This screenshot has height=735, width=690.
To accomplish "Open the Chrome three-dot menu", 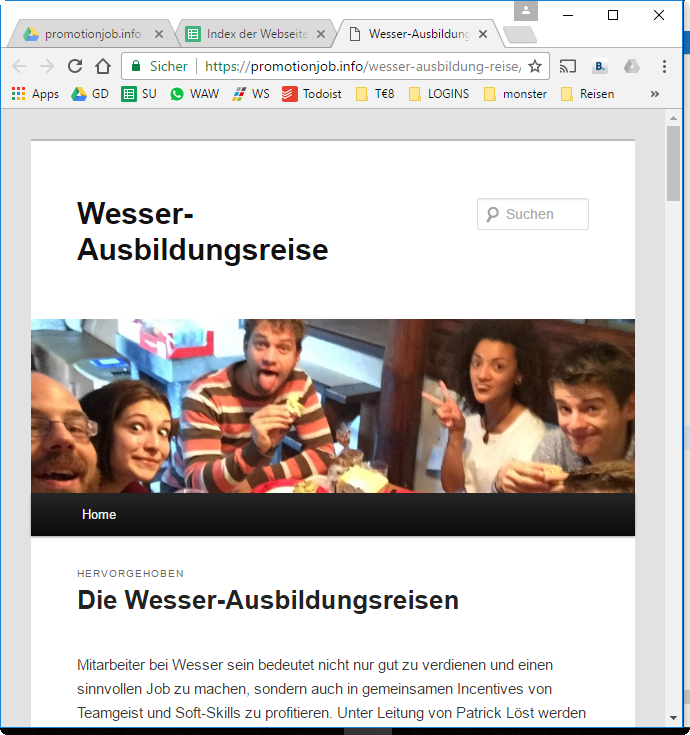I will coord(664,66).
